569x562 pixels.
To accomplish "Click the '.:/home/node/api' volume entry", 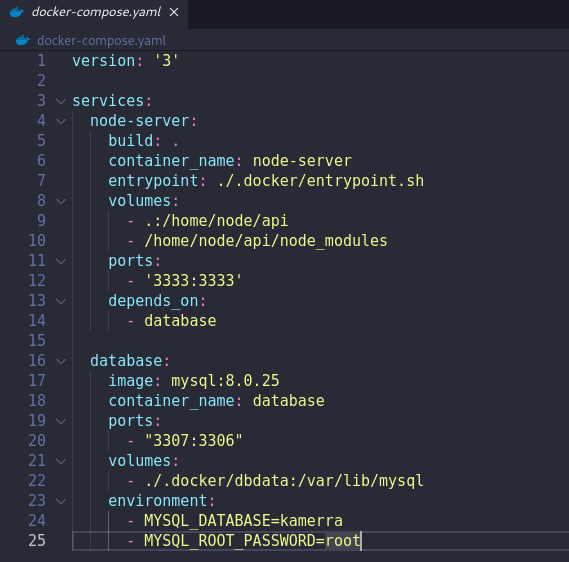I will pos(216,221).
